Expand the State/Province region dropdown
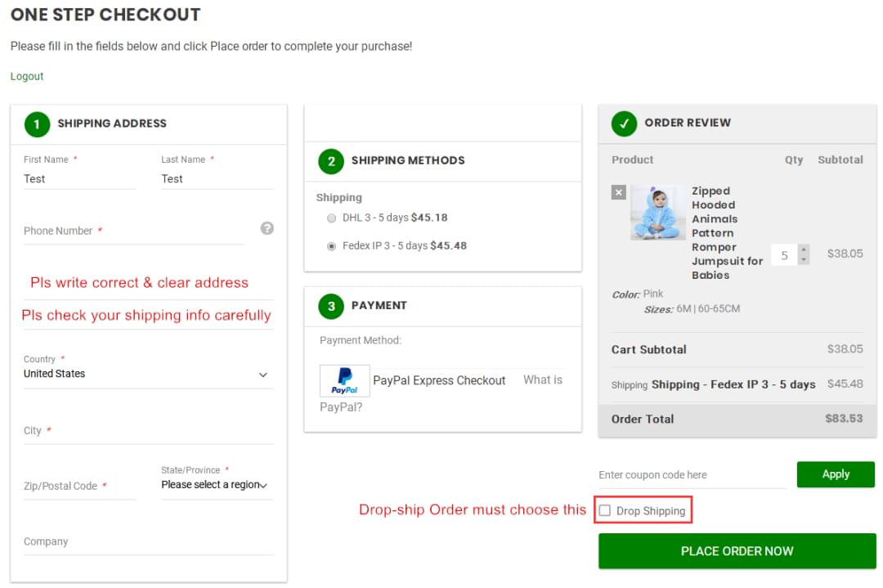 (x=215, y=485)
